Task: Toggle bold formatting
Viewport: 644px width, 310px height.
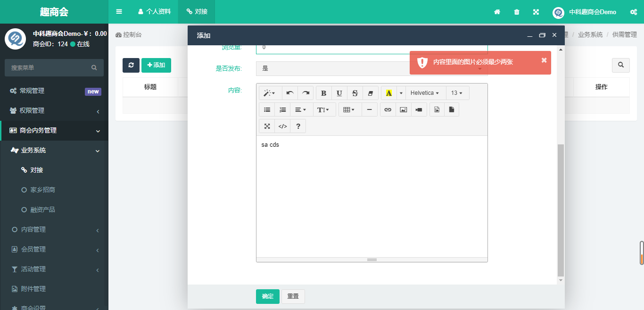Action: click(x=323, y=93)
